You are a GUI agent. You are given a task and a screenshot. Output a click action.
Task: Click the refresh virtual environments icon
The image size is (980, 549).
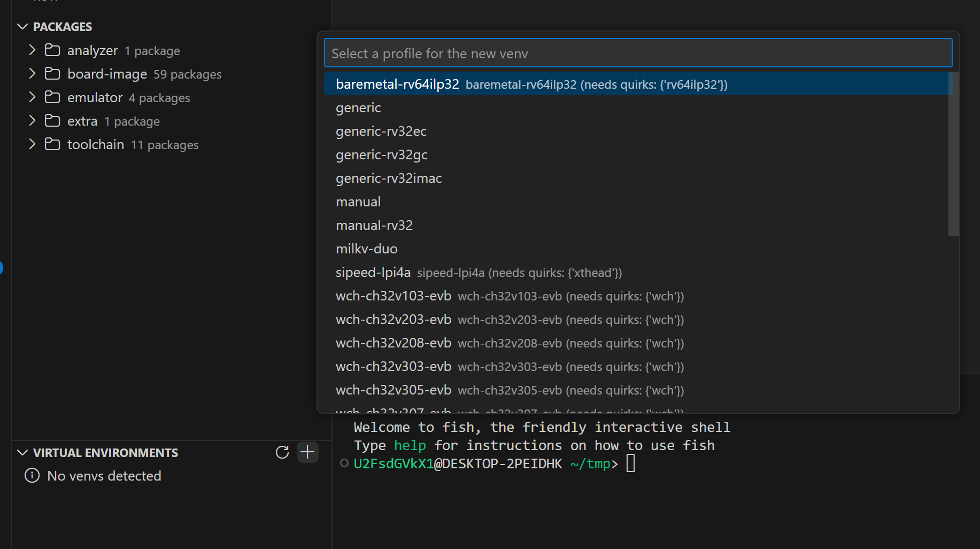click(282, 452)
